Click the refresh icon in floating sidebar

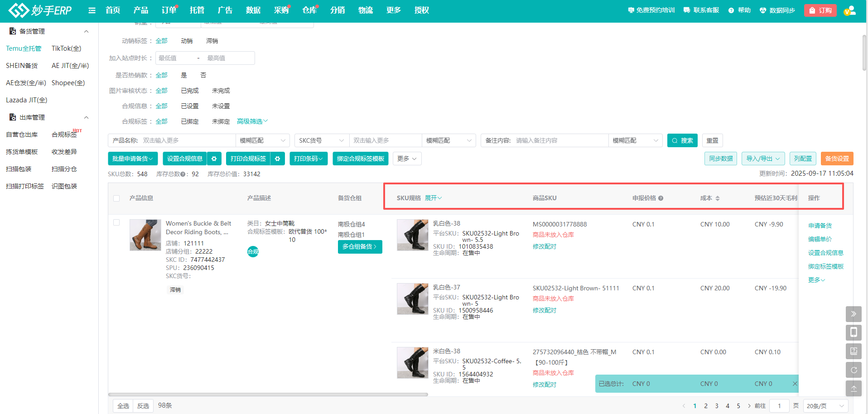854,370
